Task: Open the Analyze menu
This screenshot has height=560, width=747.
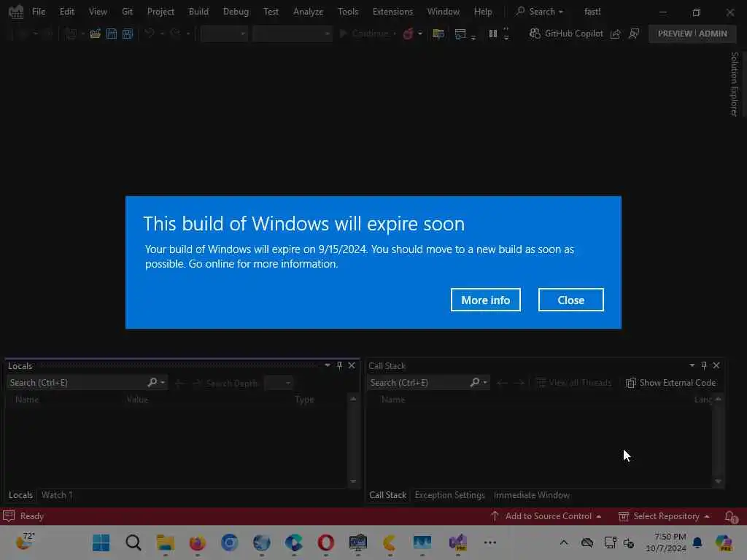Action: [x=309, y=12]
